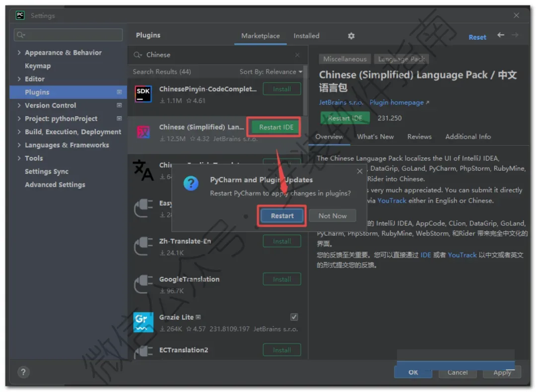Click the Apply button

(502, 372)
